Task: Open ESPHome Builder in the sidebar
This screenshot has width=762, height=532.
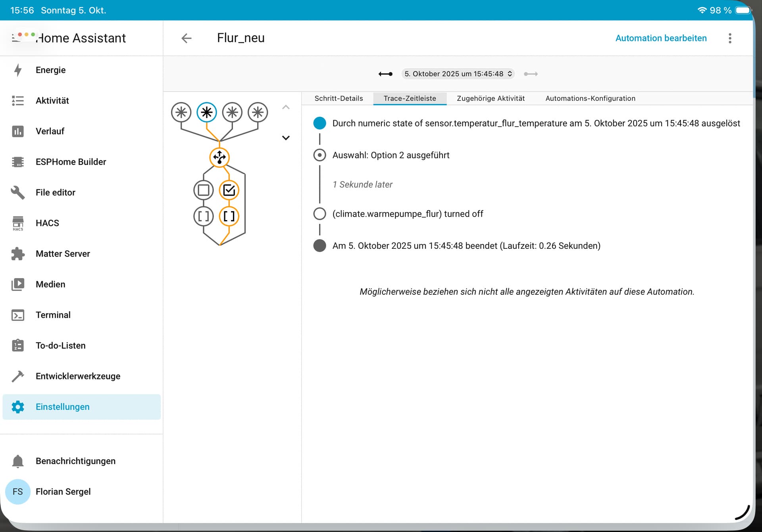Action: coord(71,162)
